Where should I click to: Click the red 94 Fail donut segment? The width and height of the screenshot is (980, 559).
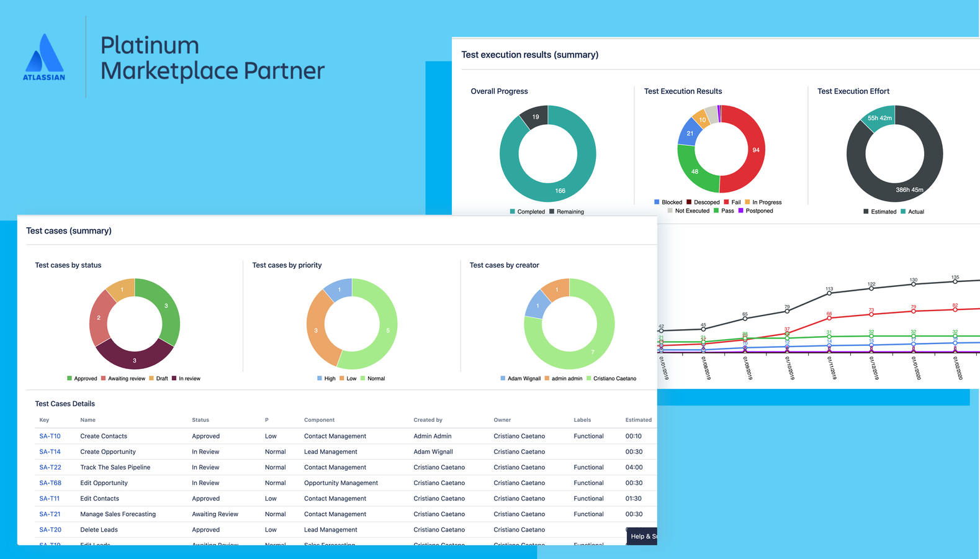(x=755, y=150)
